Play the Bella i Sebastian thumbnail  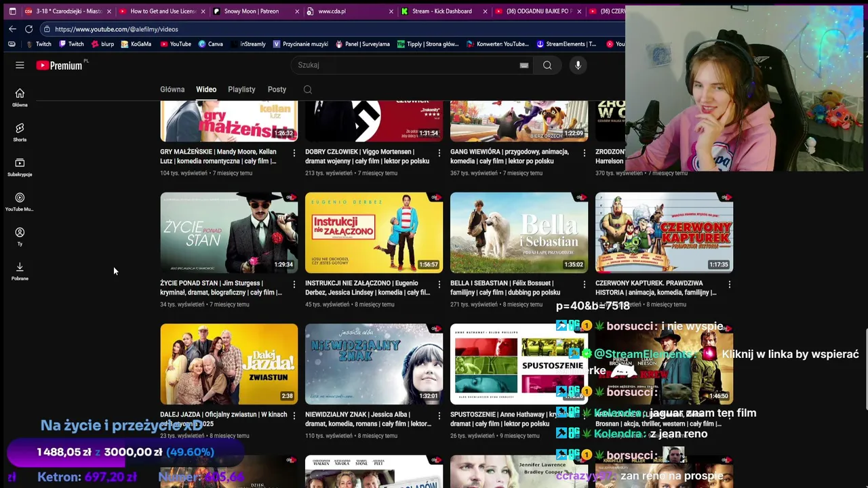click(519, 232)
